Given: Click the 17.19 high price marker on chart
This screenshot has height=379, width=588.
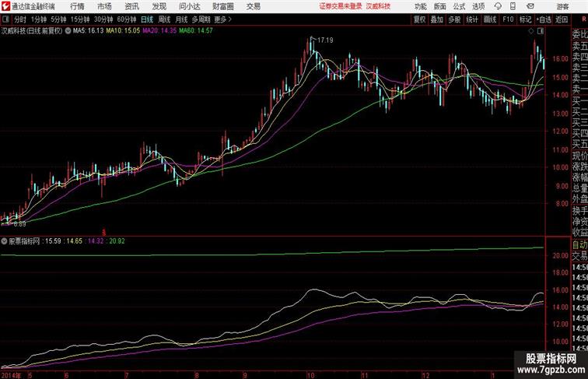Looking at the screenshot, I should (325, 40).
